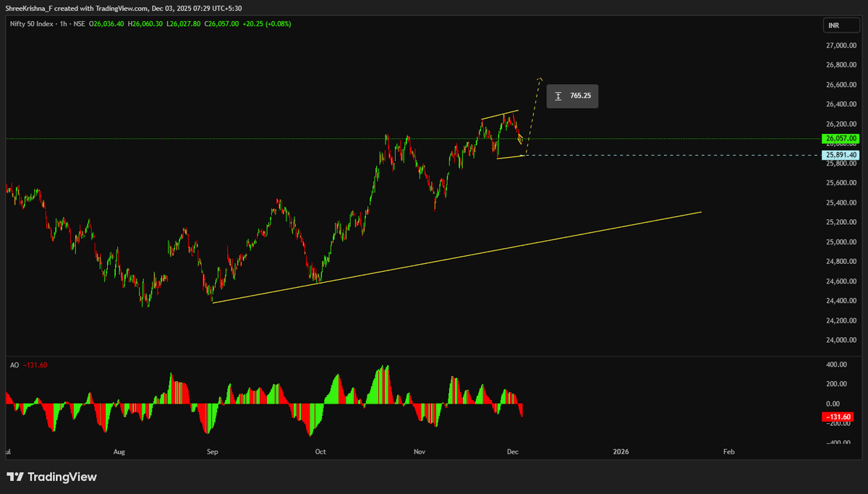Click the 25,600.00 price axis label
Screen dimensions: 868x494
(841, 183)
